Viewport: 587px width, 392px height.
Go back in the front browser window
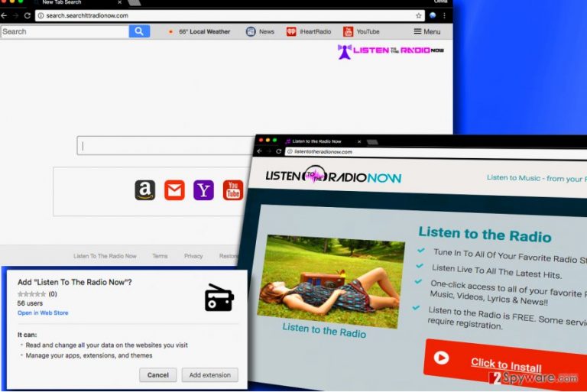pyautogui.click(x=259, y=151)
